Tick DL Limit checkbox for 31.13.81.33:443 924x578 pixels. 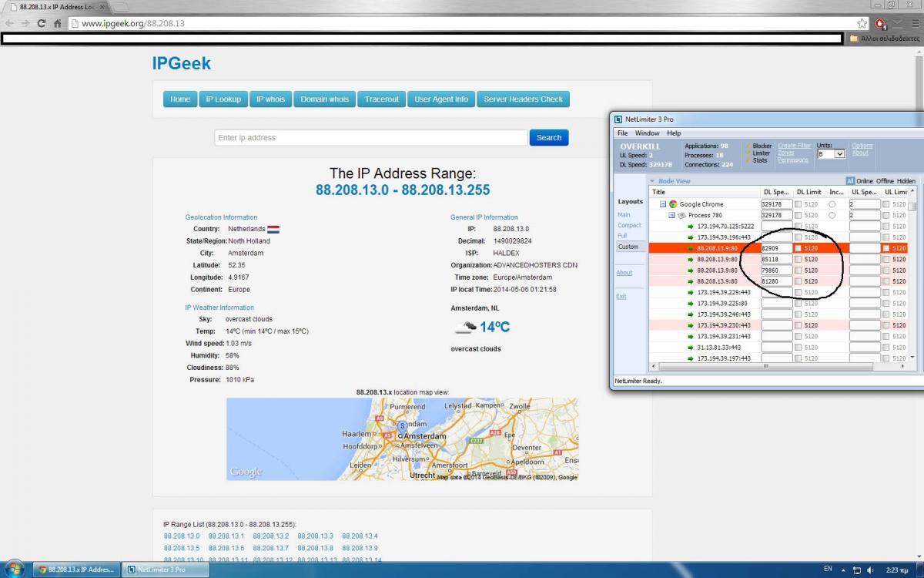coord(798,348)
